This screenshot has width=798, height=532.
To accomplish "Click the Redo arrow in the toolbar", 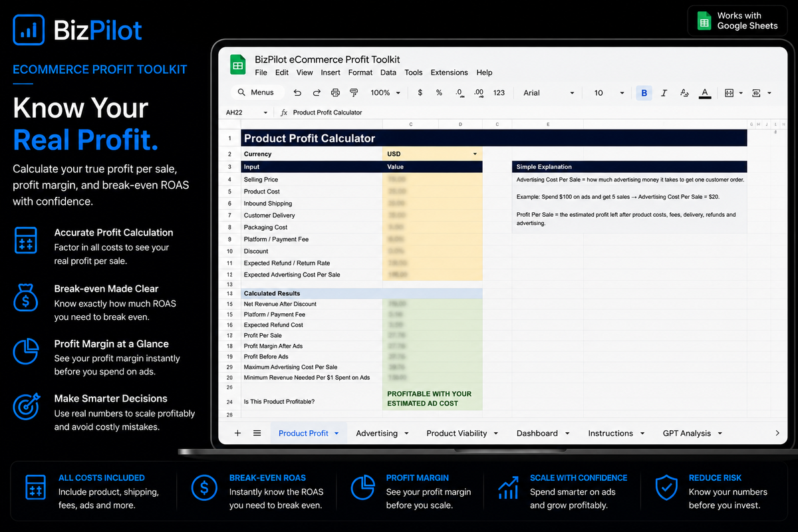I will pyautogui.click(x=317, y=93).
